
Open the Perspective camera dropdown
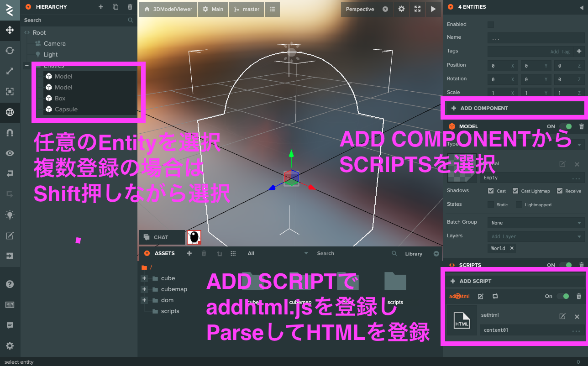(x=367, y=9)
